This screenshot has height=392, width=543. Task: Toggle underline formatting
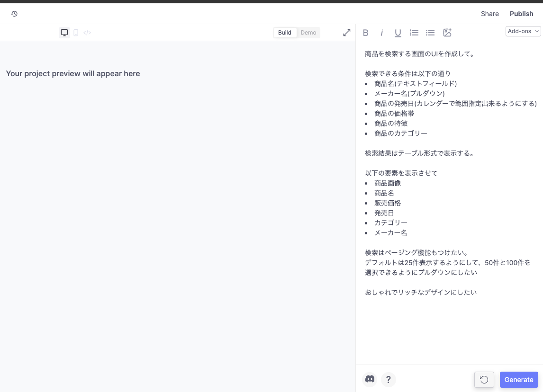pos(398,33)
